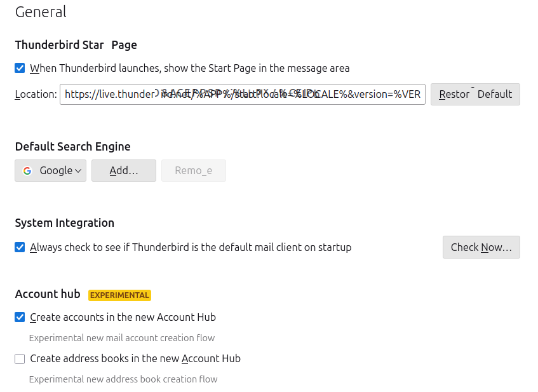Screen dimensions: 538x392
Task: Click the EXPERIMENTAL badge
Action: tap(119, 295)
